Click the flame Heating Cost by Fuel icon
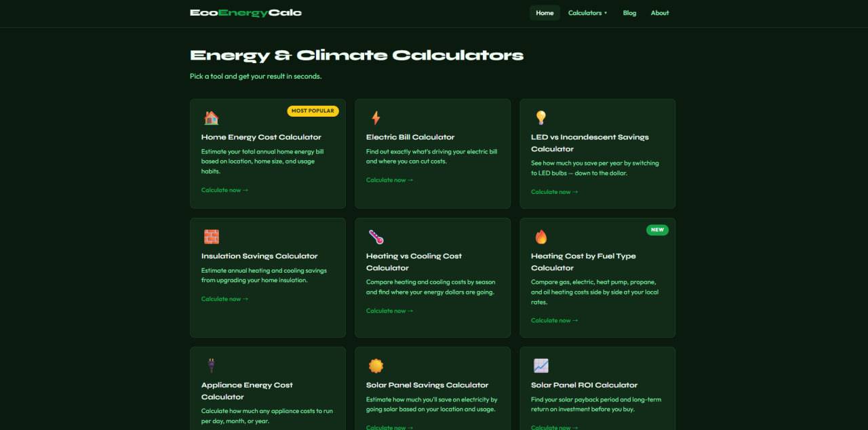The width and height of the screenshot is (868, 430). pyautogui.click(x=540, y=237)
